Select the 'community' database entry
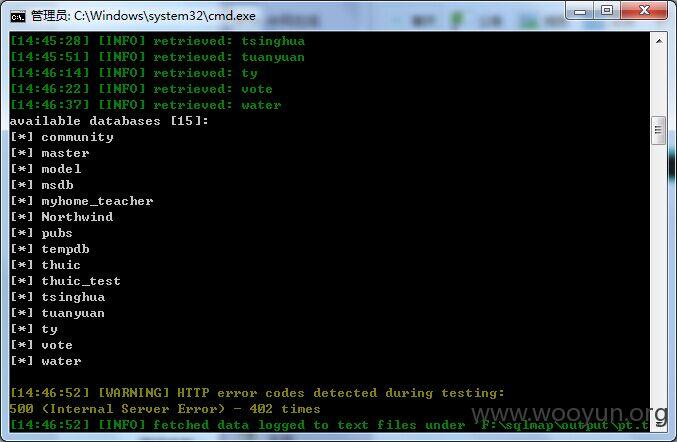This screenshot has height=442, width=677. [x=62, y=137]
